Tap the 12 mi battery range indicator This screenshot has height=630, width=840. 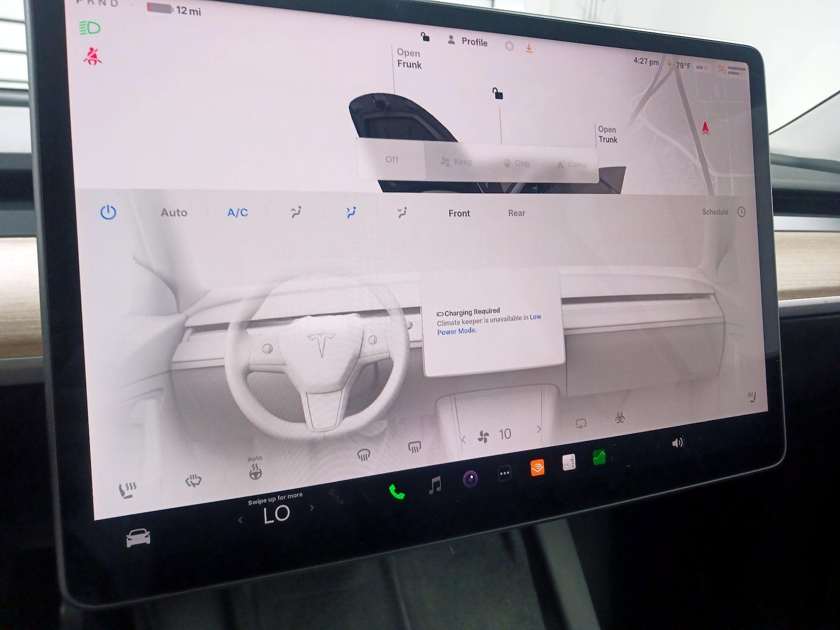click(174, 9)
